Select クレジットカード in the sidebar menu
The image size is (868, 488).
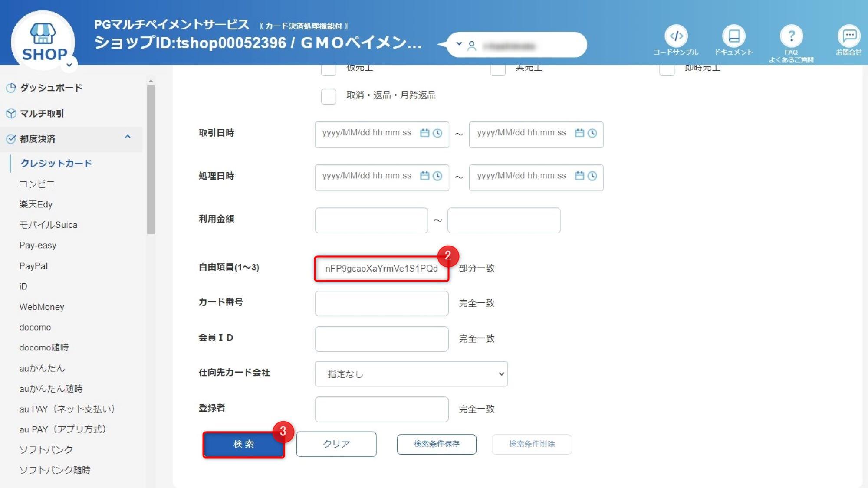(56, 164)
